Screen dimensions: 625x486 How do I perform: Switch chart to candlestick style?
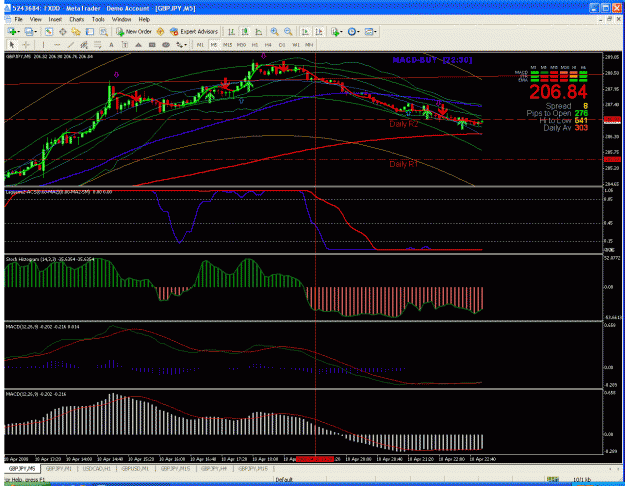[x=245, y=31]
